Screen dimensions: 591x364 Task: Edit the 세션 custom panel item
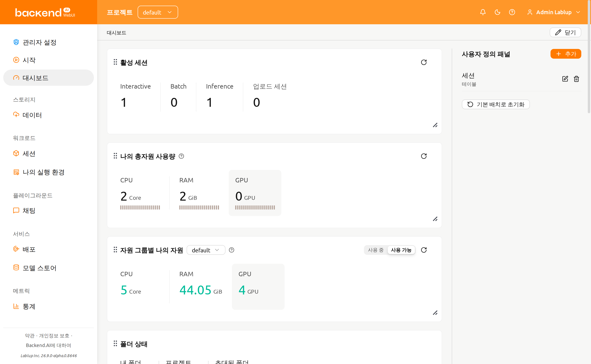point(565,79)
